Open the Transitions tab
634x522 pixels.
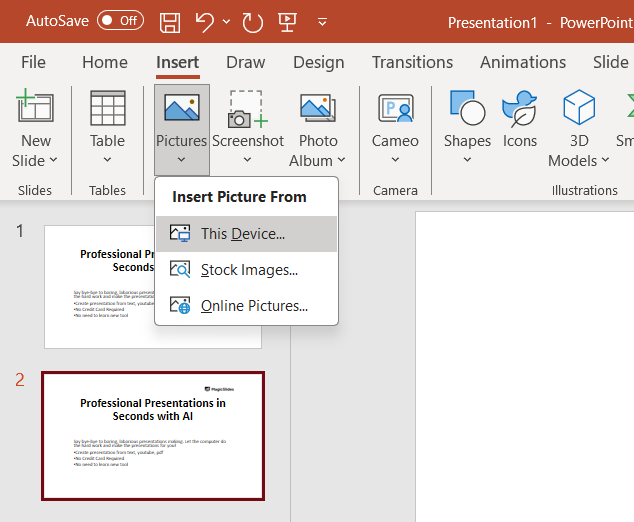pos(412,62)
